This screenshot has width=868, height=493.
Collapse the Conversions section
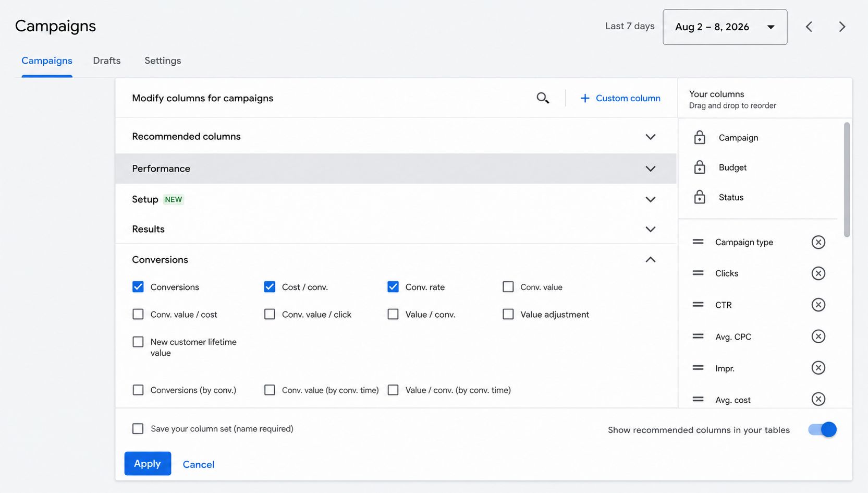point(651,259)
